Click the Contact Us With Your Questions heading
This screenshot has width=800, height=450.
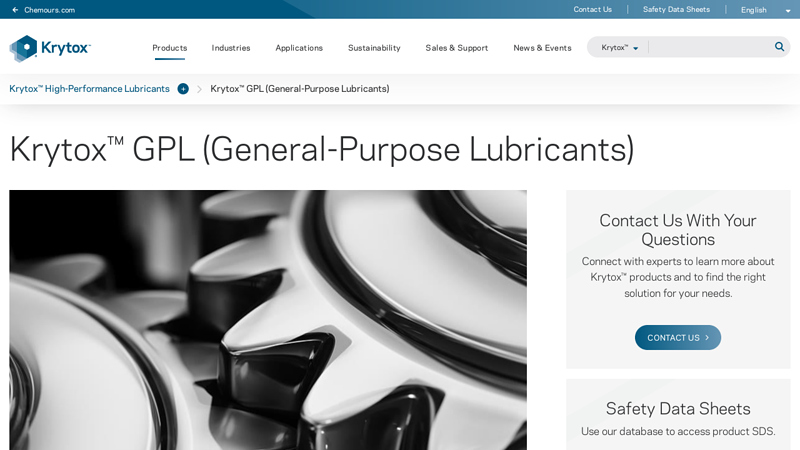[678, 230]
